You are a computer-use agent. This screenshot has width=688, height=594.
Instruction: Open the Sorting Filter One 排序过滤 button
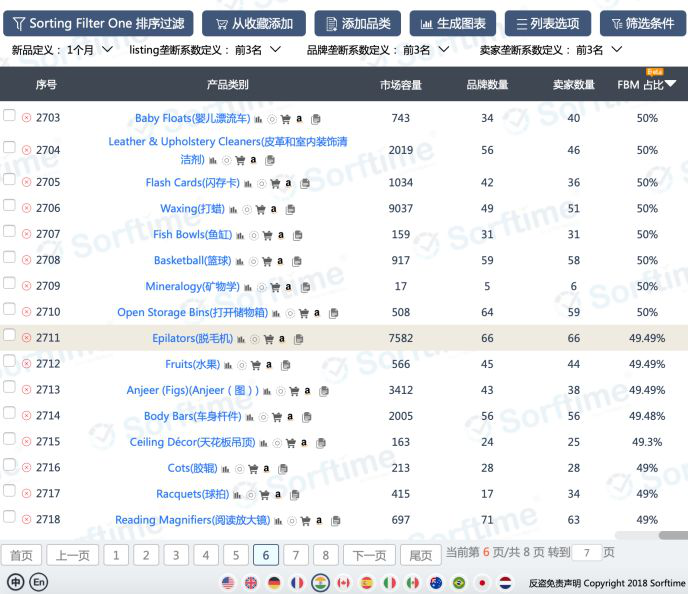[x=98, y=23]
